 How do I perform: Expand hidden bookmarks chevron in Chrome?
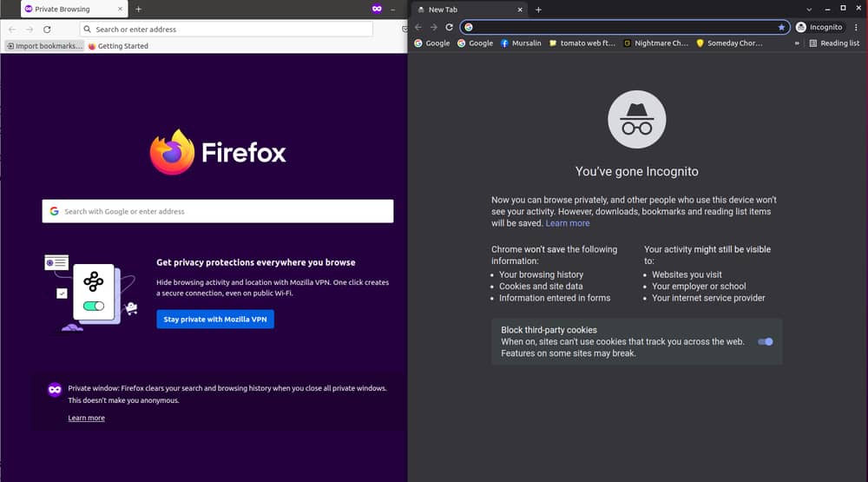tap(797, 43)
